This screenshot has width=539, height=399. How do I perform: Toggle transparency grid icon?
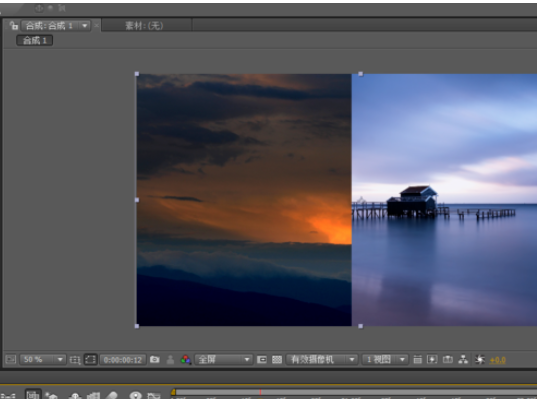(x=277, y=360)
